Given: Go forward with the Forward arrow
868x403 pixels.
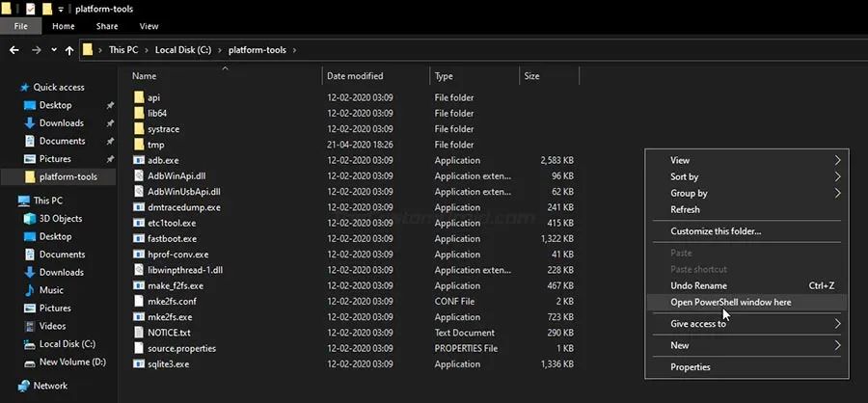Looking at the screenshot, I should point(37,50).
